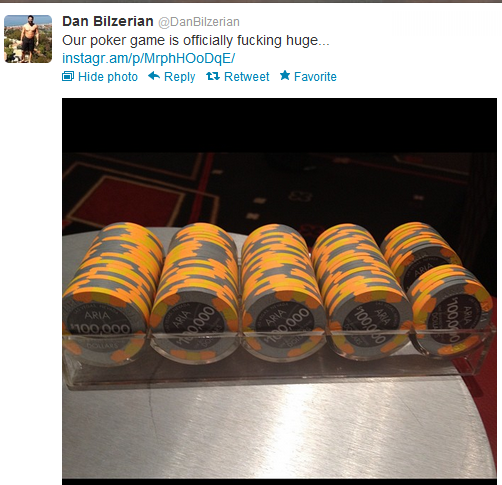The image size is (502, 485).
Task: Click the Retweet arrows icon
Action: point(213,76)
